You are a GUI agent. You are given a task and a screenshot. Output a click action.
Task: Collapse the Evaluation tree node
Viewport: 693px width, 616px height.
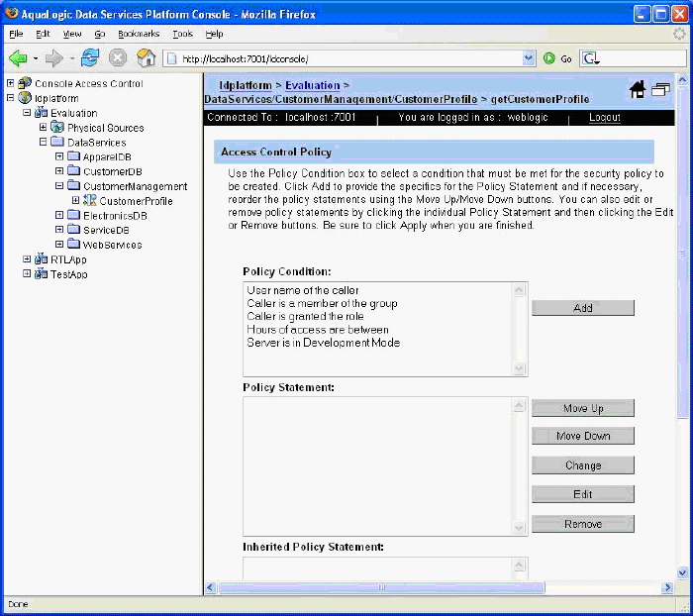(27, 113)
